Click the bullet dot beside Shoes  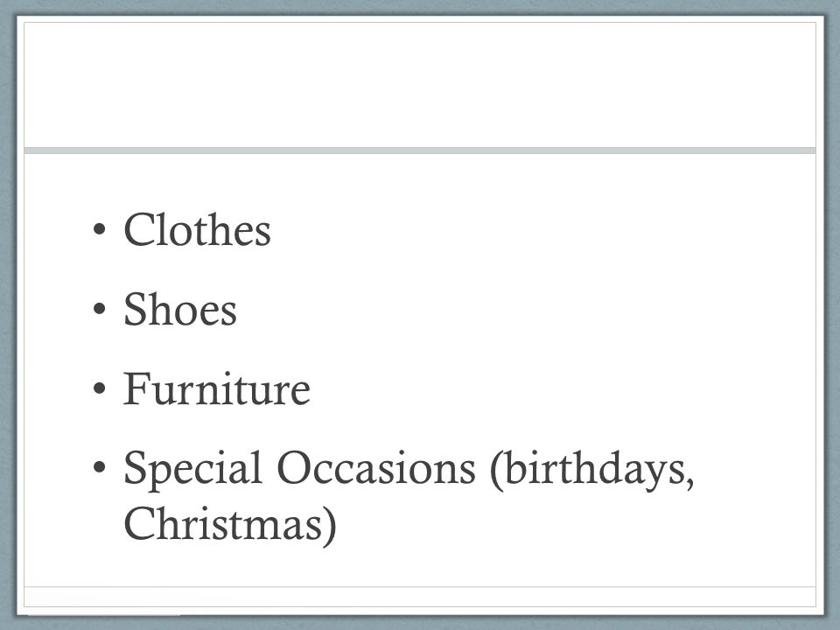point(99,309)
